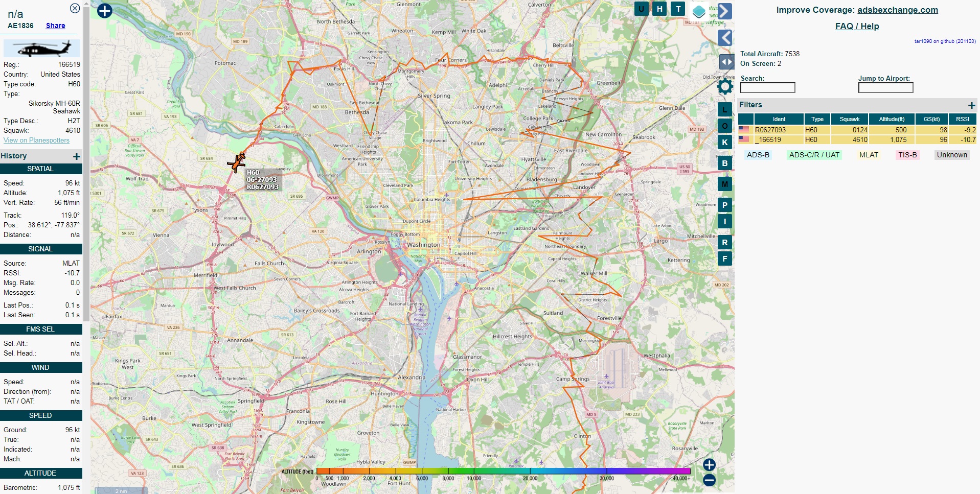Click US flag in _166519 row
Screen dimensions: 980x494
click(x=744, y=139)
